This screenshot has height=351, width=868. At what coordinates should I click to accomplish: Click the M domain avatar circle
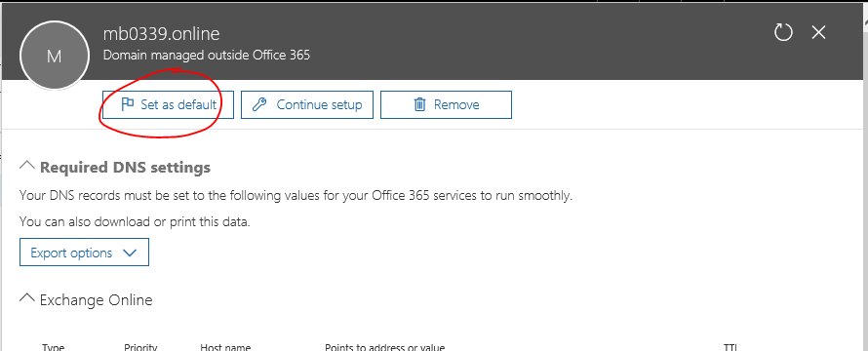click(x=55, y=56)
